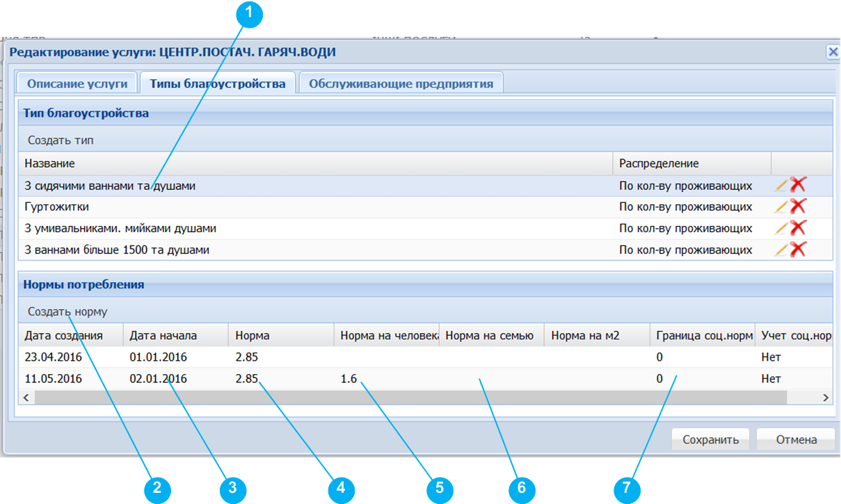Click the creation date 11.05.2016
Screen dimensions: 841x504
click(x=54, y=379)
